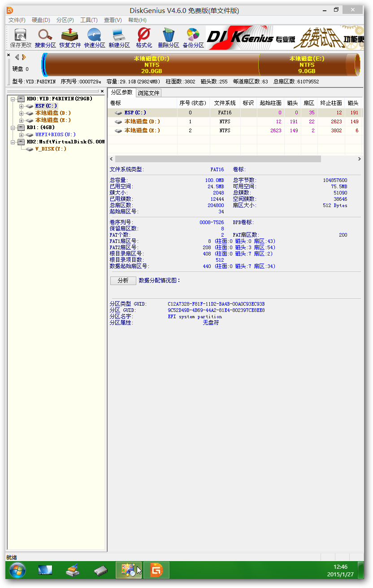Open the 帮助(H) menu
This screenshot has height=588, width=373.
pos(137,20)
